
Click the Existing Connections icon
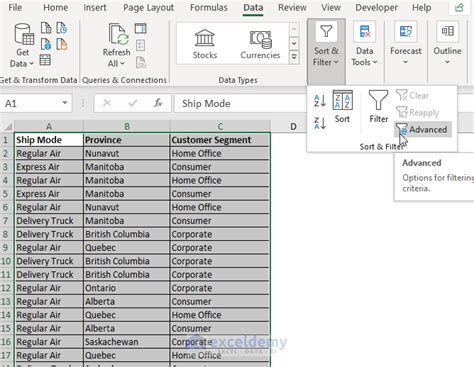62,44
